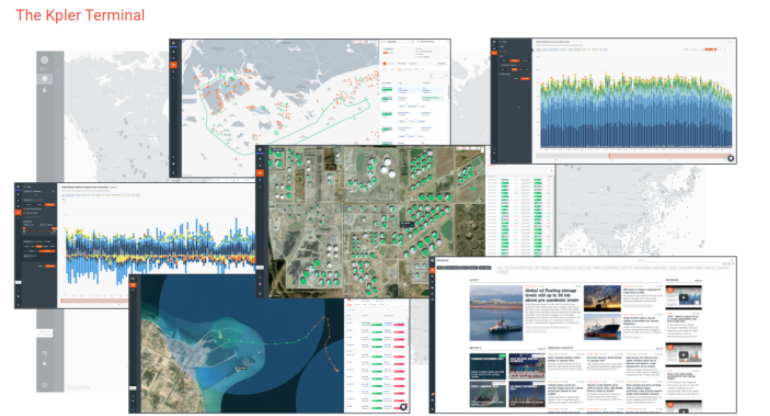
Task: Open the chat bubble on the blue stacked chart
Action: pyautogui.click(x=731, y=158)
